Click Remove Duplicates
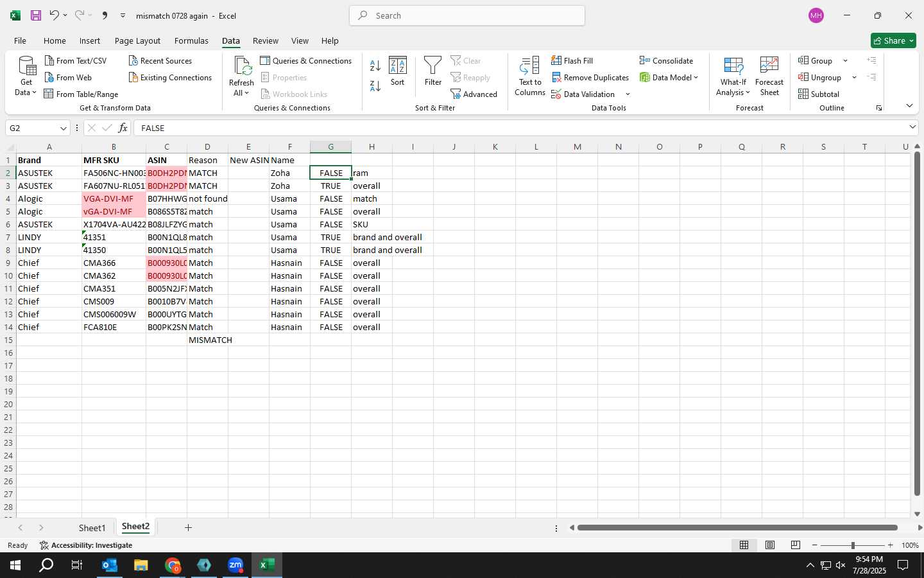This screenshot has width=924, height=578. [590, 78]
